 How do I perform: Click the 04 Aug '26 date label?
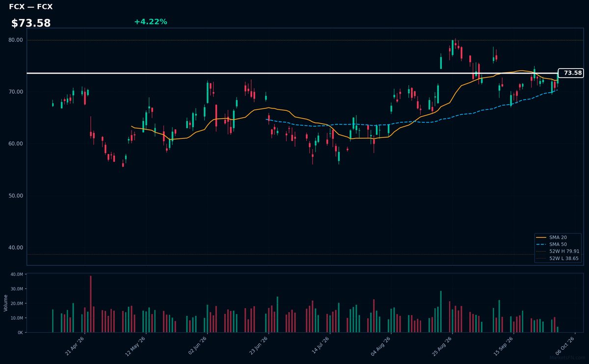[381, 345]
